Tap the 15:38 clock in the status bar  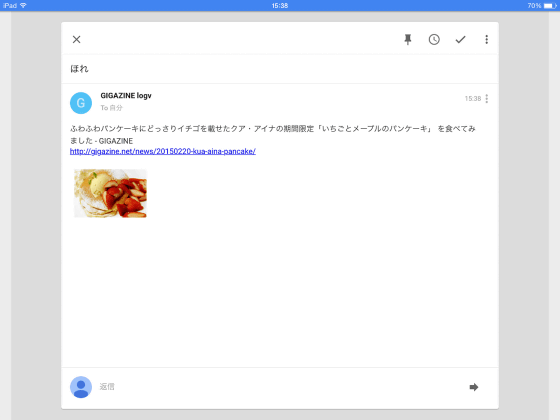tap(280, 5)
